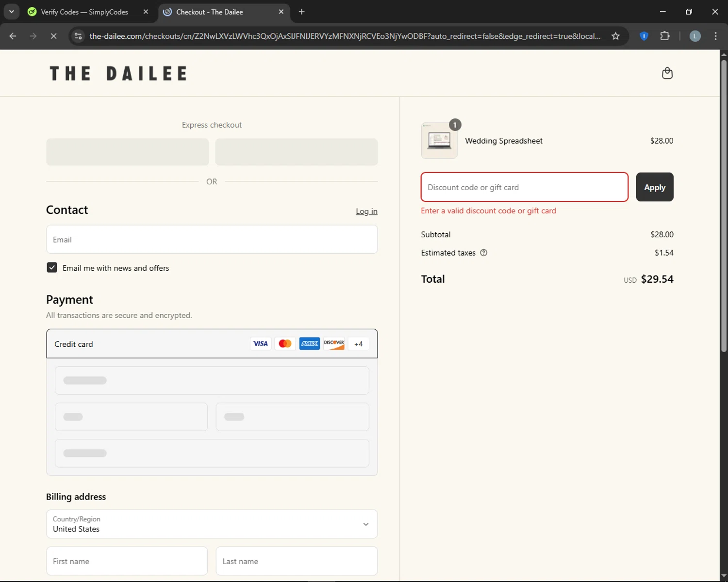Click the 'Enter a valid discount code' error
This screenshot has width=728, height=582.
[488, 210]
